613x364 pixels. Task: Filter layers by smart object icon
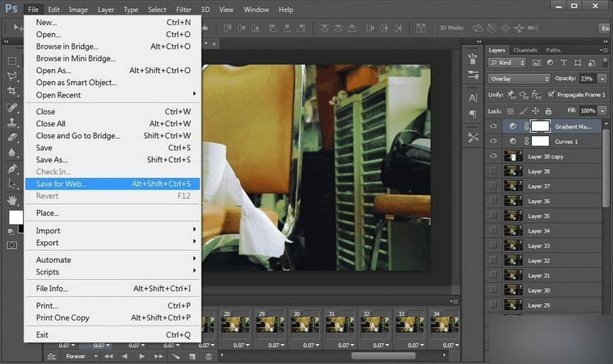592,63
